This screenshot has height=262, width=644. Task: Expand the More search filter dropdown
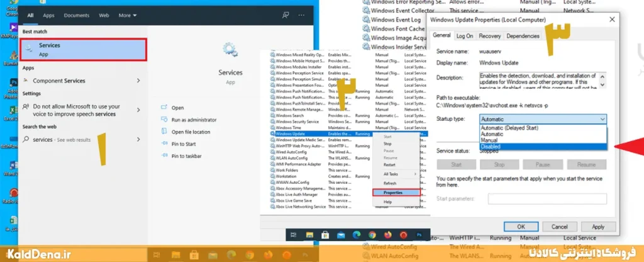tap(127, 15)
